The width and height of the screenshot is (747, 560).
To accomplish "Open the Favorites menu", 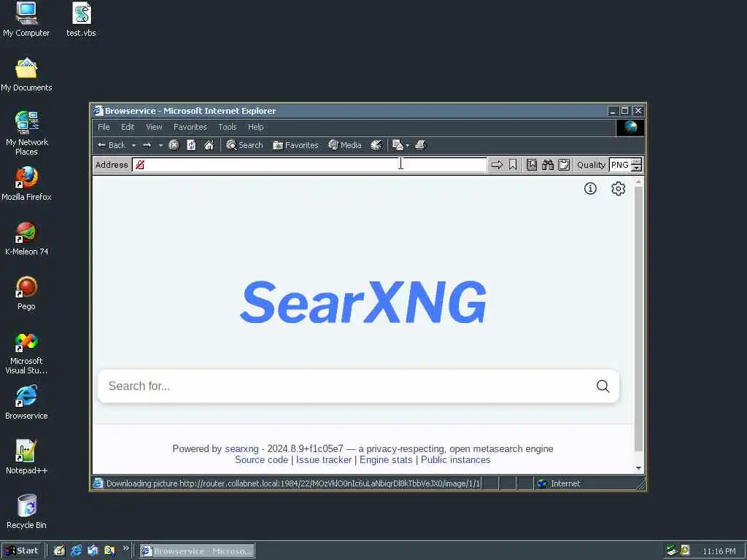I will pos(190,127).
